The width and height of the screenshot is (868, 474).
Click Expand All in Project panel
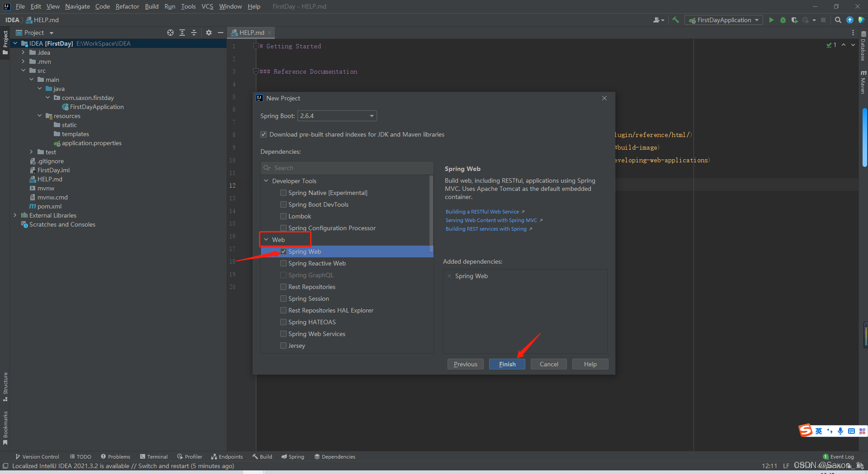(182, 33)
